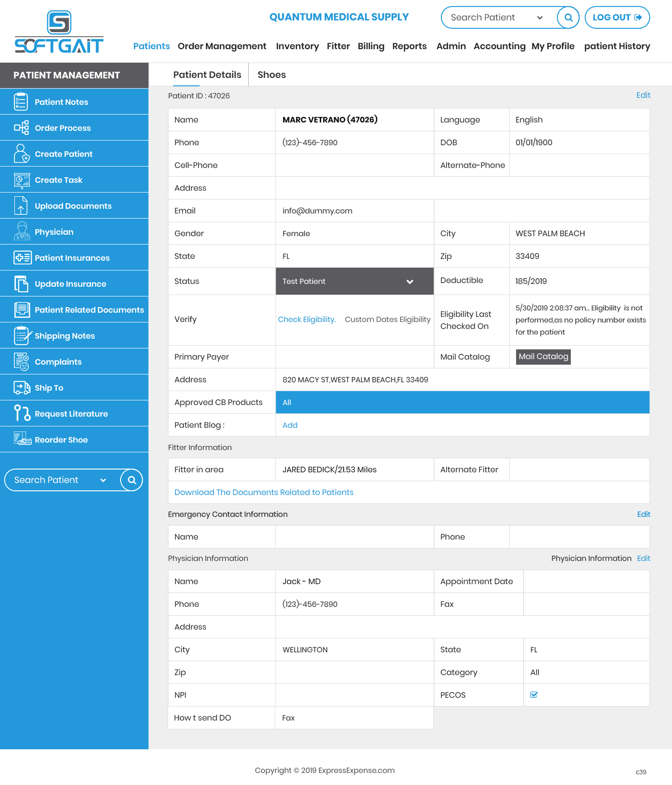Click the Shipping Notes notepad icon
This screenshot has height=785, width=672.
pyautogui.click(x=22, y=335)
